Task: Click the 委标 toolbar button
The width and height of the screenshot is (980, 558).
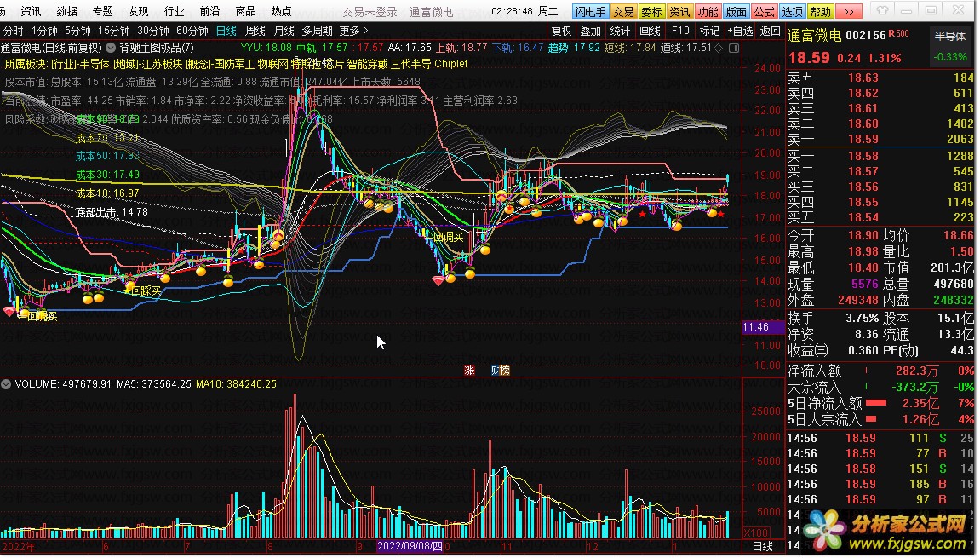Action: pyautogui.click(x=652, y=12)
